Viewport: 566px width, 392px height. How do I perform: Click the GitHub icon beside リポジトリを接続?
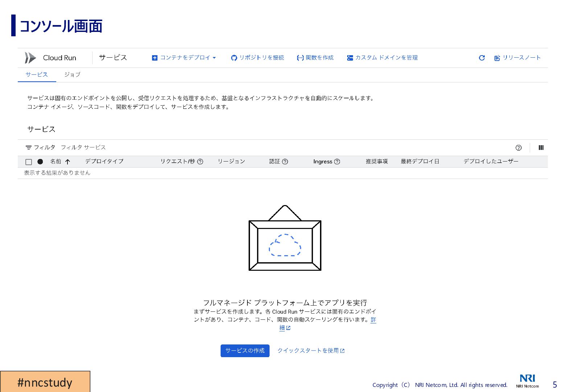click(x=234, y=58)
